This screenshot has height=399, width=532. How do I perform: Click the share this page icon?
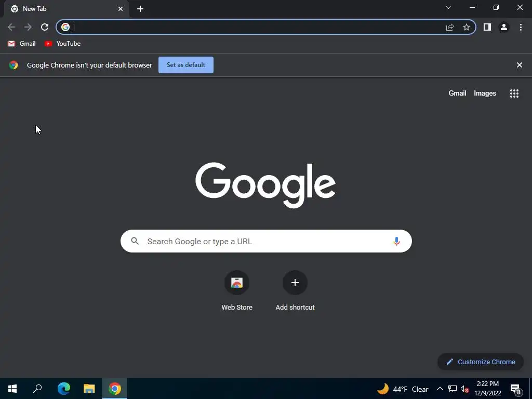point(450,27)
